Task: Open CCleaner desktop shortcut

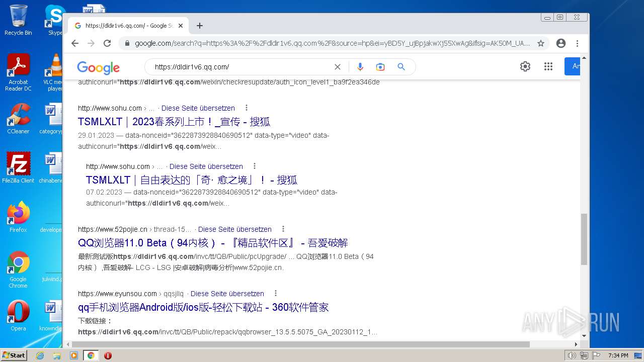Action: [18, 119]
